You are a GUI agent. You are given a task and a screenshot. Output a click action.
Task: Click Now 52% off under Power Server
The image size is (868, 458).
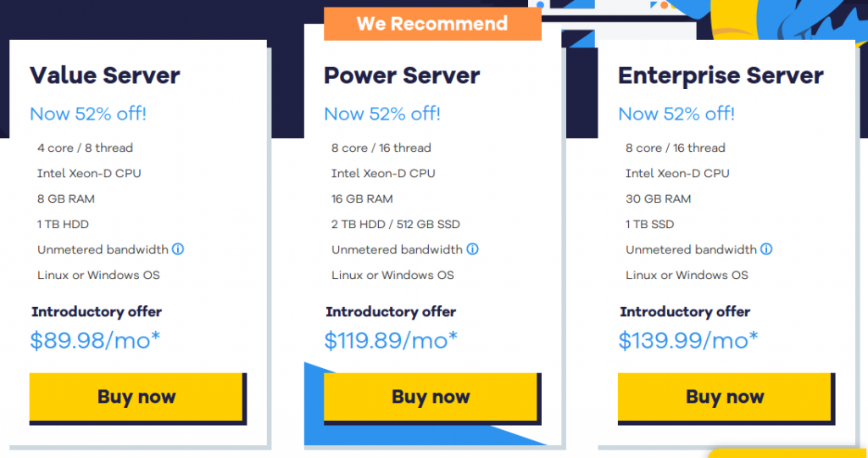coord(382,114)
